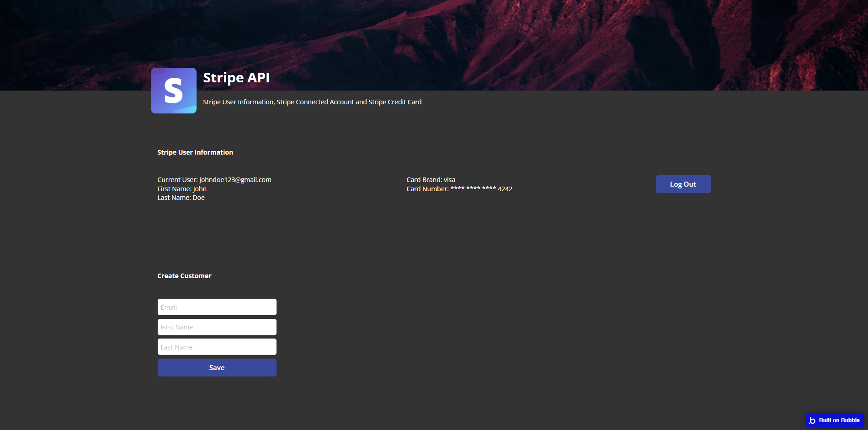Image resolution: width=868 pixels, height=430 pixels.
Task: Focus the Last Name input field
Action: click(217, 347)
